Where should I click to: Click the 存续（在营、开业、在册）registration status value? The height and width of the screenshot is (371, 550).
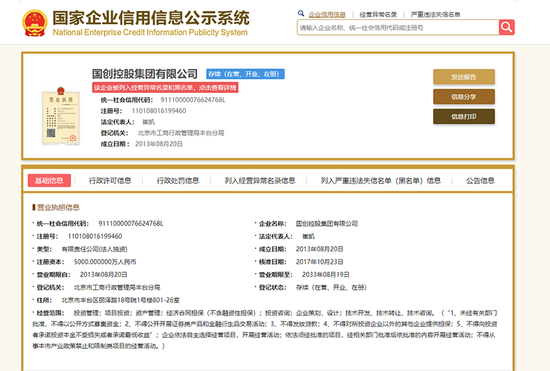(331, 288)
